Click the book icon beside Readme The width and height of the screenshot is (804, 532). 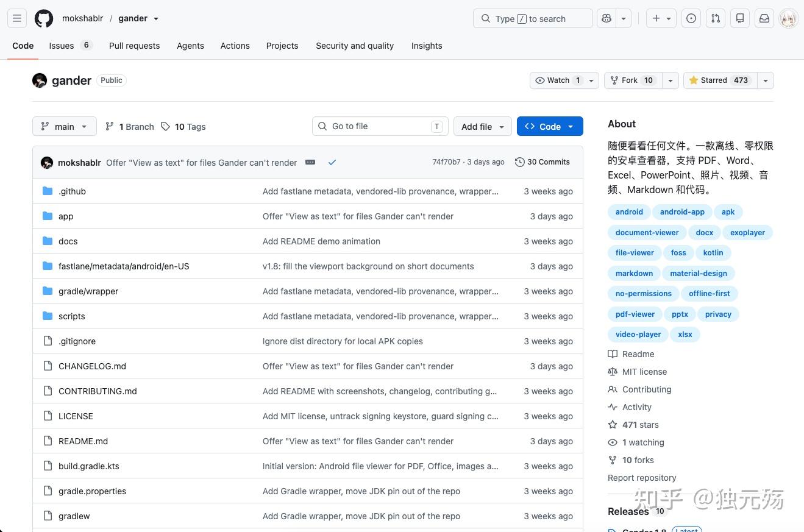point(613,354)
